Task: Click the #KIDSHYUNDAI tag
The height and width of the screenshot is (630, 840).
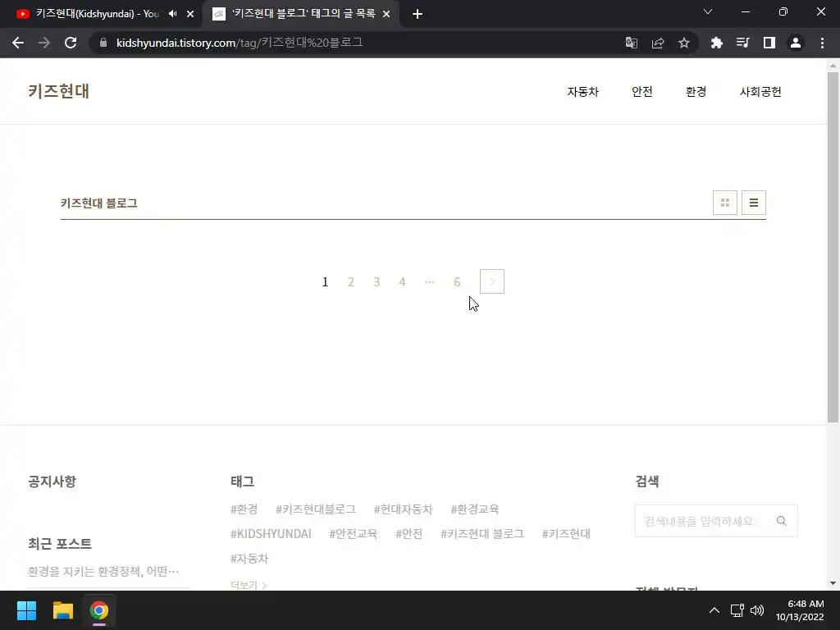Action: tap(271, 533)
